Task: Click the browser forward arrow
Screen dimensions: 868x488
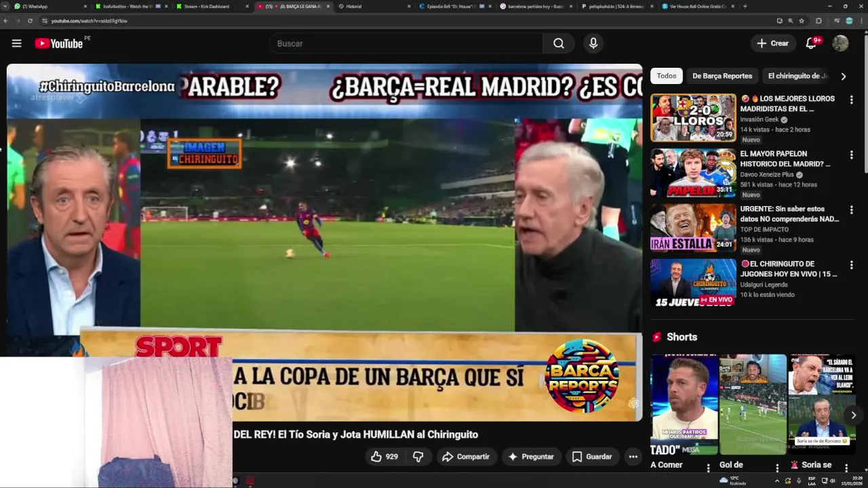Action: (x=18, y=21)
